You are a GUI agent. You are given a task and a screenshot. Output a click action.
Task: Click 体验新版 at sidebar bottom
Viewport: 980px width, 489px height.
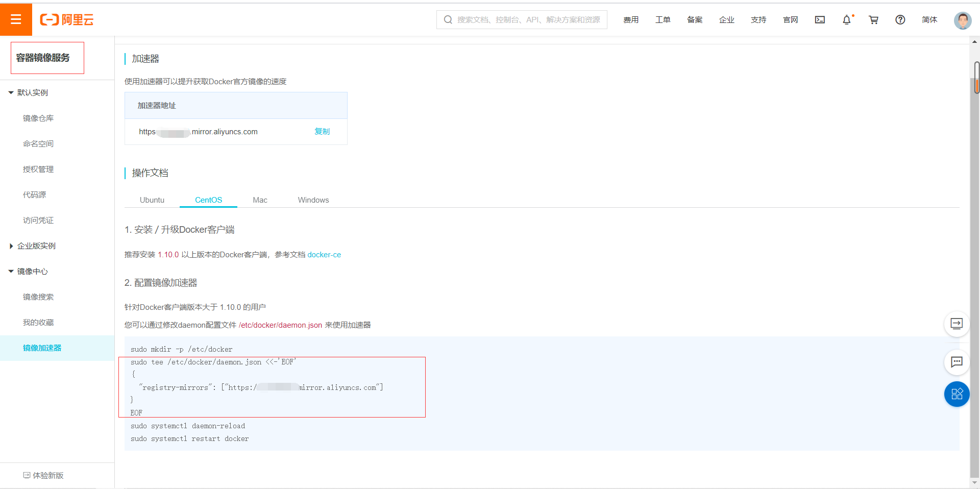pyautogui.click(x=48, y=475)
